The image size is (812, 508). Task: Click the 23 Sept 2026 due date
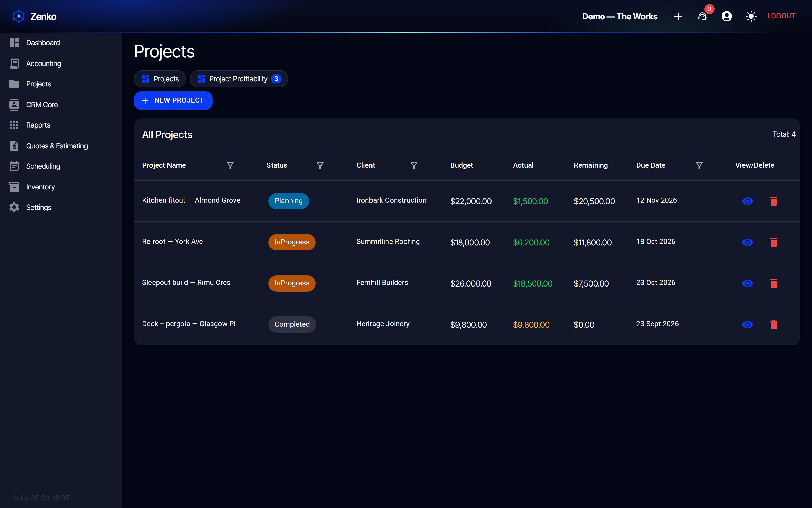pos(657,324)
